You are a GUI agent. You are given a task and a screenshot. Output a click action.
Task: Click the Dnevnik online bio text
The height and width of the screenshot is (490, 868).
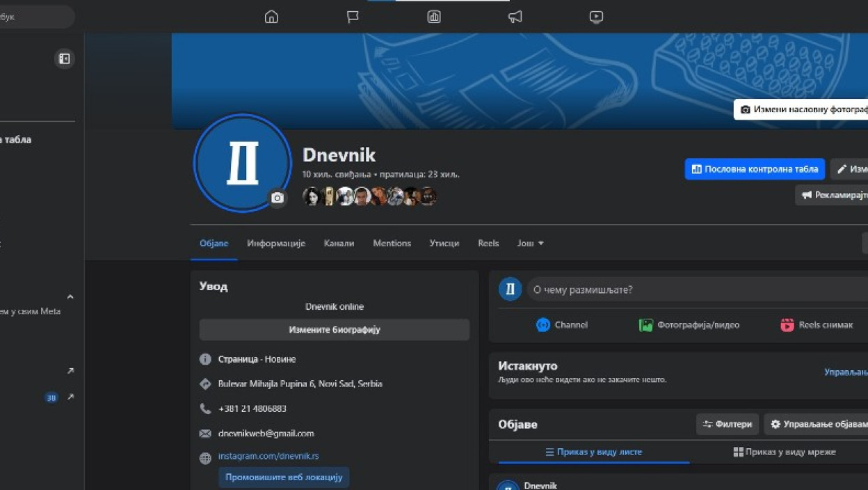[335, 306]
